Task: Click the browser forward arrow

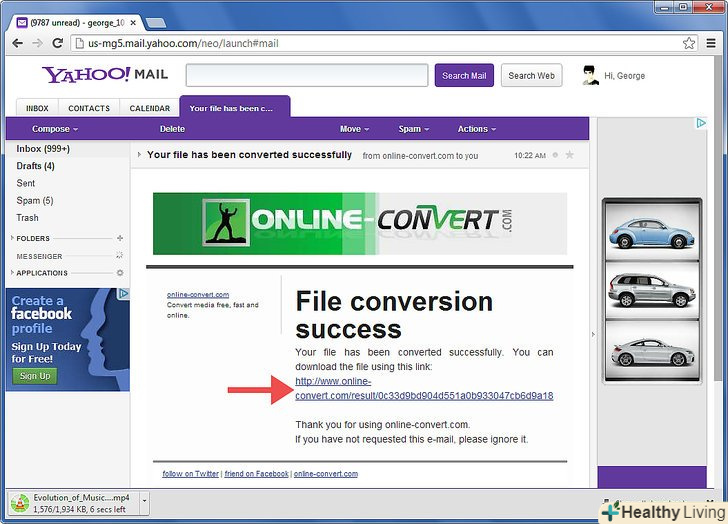Action: [x=37, y=43]
